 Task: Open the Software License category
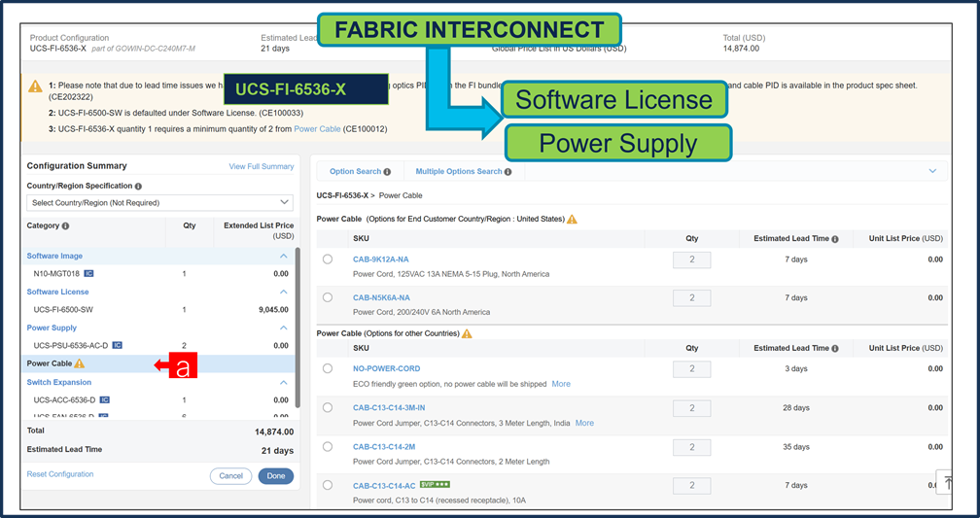(x=57, y=292)
